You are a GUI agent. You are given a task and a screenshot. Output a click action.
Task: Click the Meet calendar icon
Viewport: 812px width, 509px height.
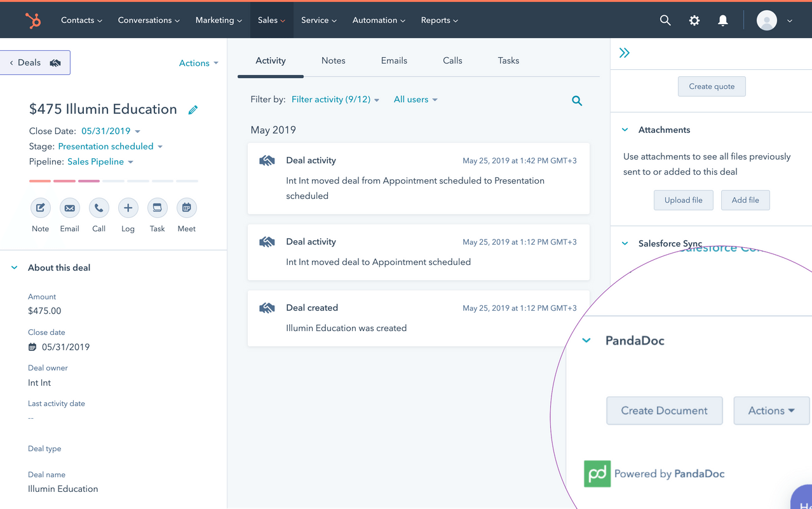[186, 208]
